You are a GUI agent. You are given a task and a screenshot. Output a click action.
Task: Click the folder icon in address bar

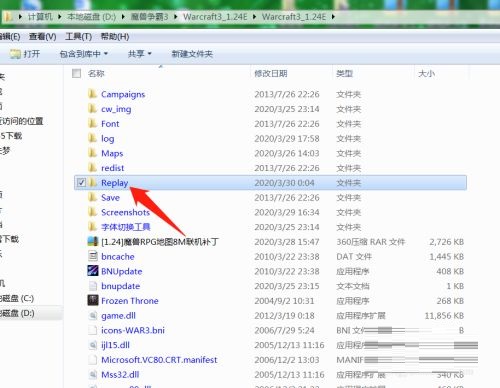(x=8, y=17)
